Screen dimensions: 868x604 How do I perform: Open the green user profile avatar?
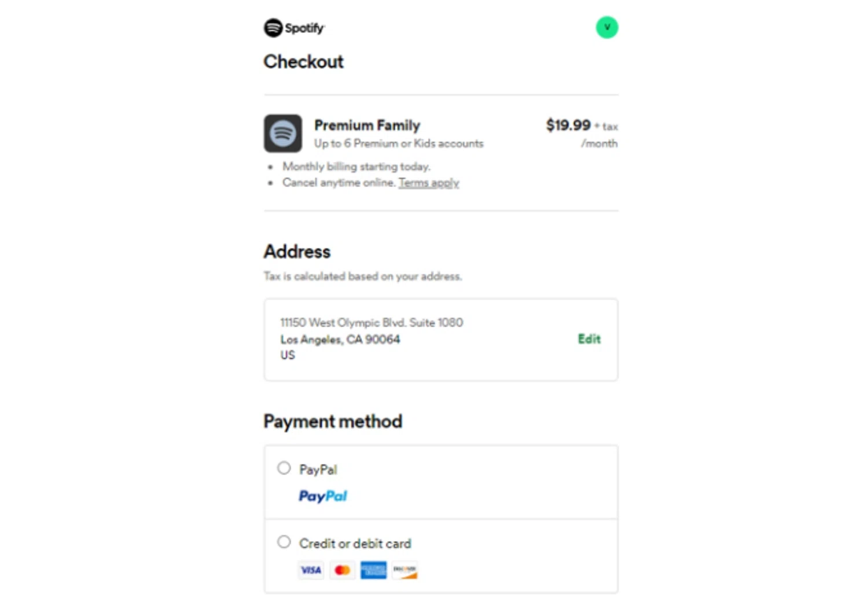click(x=606, y=27)
